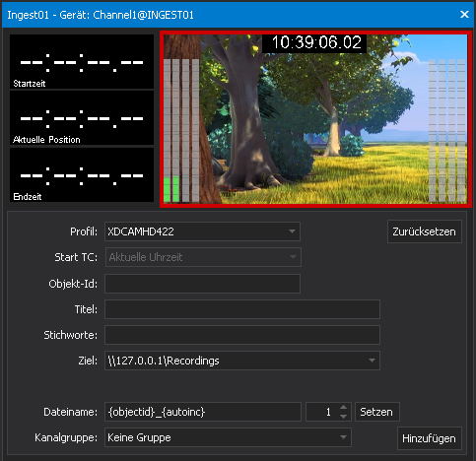Click the Endzeit timecode display

[x=82, y=174]
